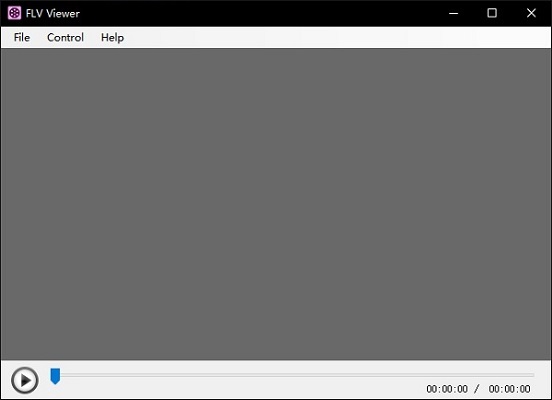Click the slash separator between the time readouts
The image size is (552, 400).
pos(477,389)
